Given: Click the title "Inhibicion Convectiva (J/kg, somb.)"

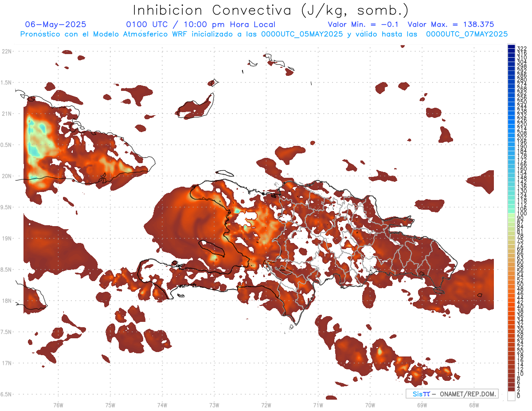Looking at the screenshot, I should point(271,11).
